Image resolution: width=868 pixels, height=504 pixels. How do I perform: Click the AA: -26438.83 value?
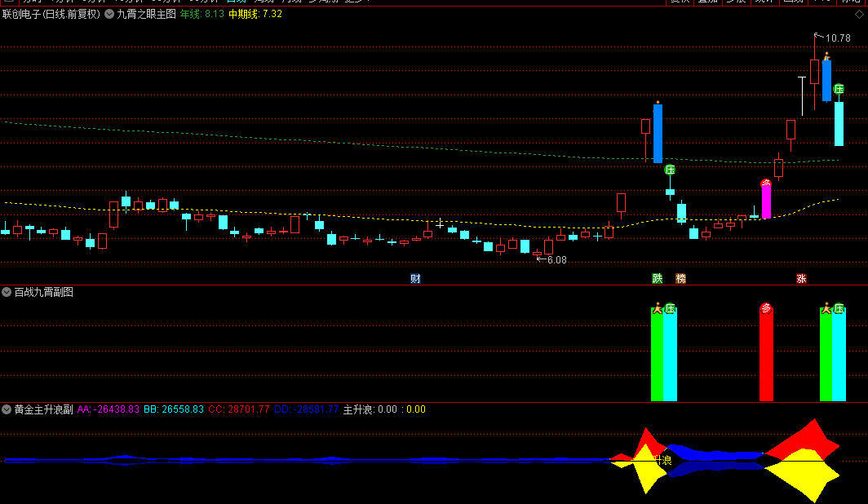click(x=108, y=409)
